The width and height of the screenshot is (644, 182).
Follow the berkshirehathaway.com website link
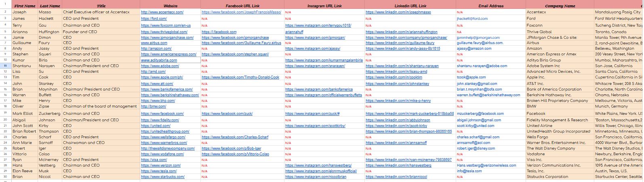(170, 95)
